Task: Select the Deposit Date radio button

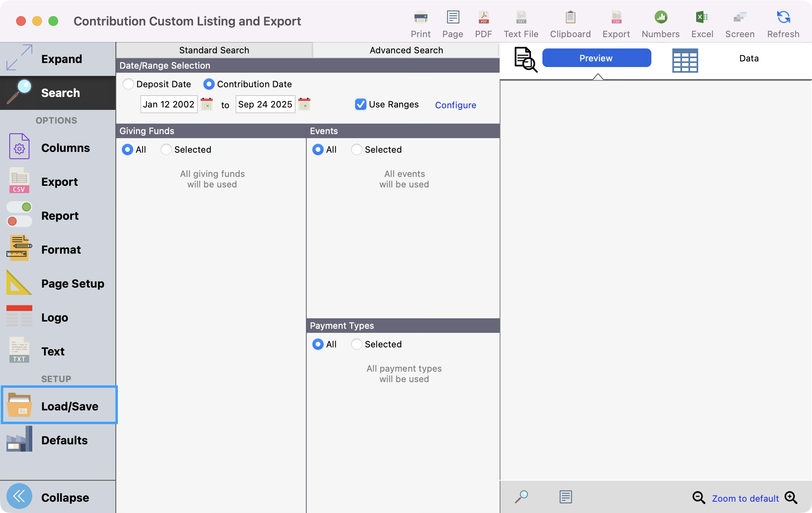Action: (128, 84)
